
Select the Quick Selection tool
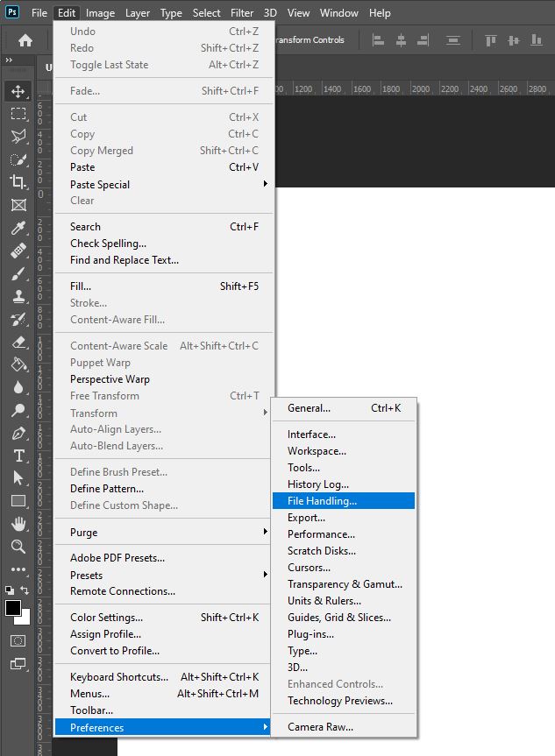coord(18,159)
